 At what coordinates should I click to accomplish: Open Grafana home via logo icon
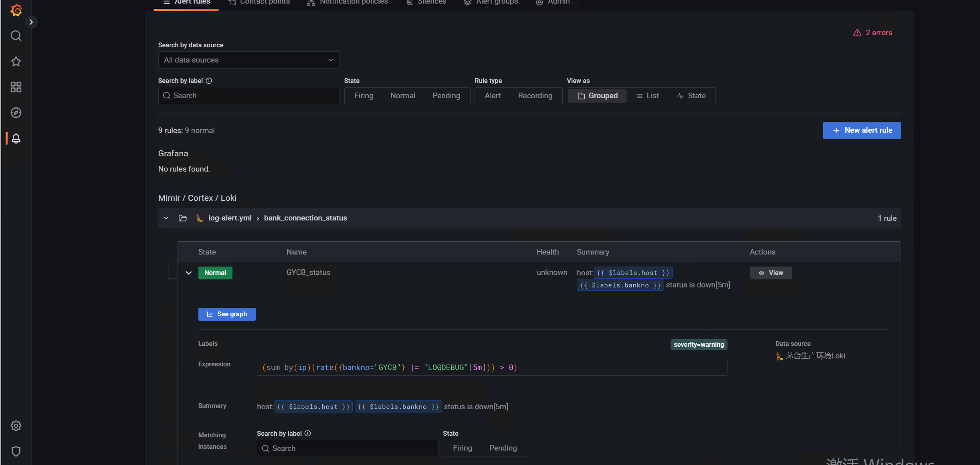click(16, 10)
